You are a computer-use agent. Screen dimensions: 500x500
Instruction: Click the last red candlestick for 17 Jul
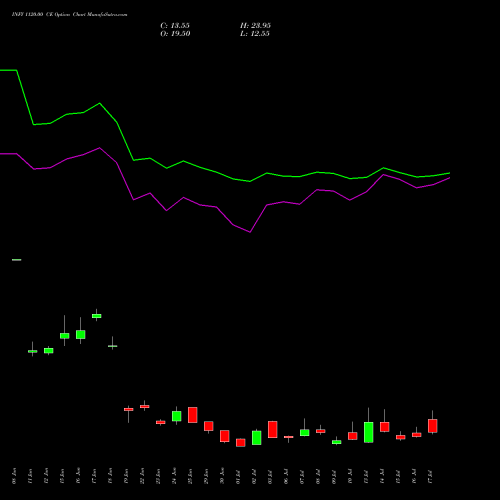click(433, 426)
